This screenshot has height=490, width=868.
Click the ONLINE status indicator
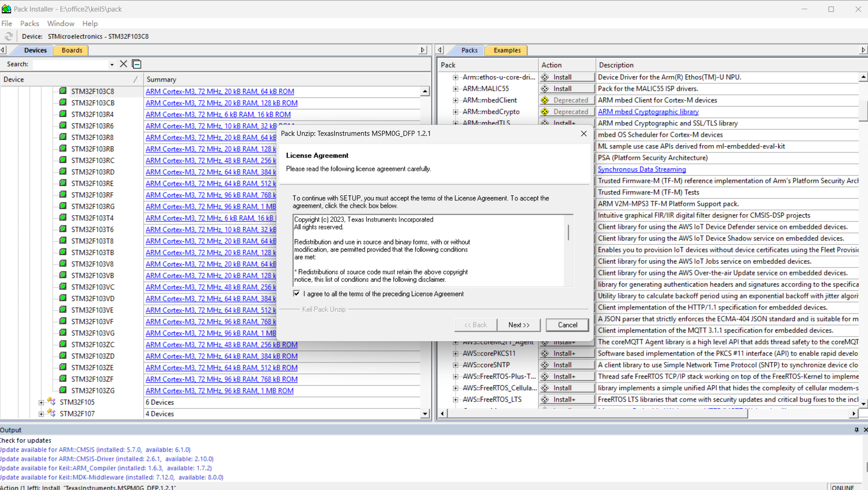pyautogui.click(x=843, y=487)
